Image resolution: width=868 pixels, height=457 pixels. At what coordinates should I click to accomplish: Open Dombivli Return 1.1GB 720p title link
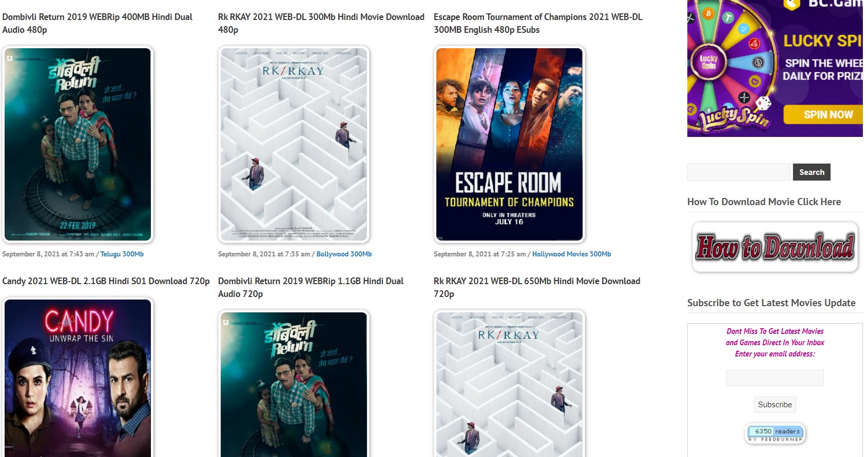[311, 287]
